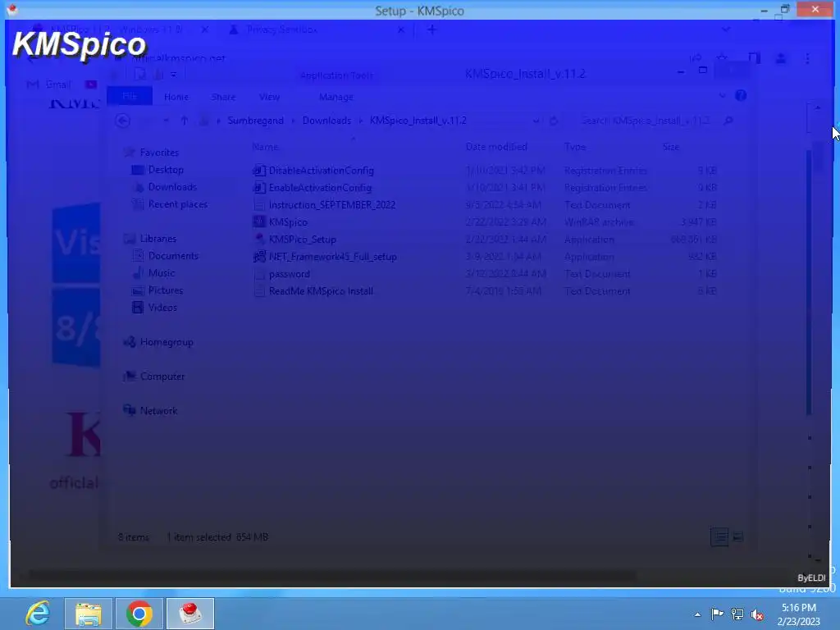Open recent locations dropdown in Explorer

(x=166, y=121)
